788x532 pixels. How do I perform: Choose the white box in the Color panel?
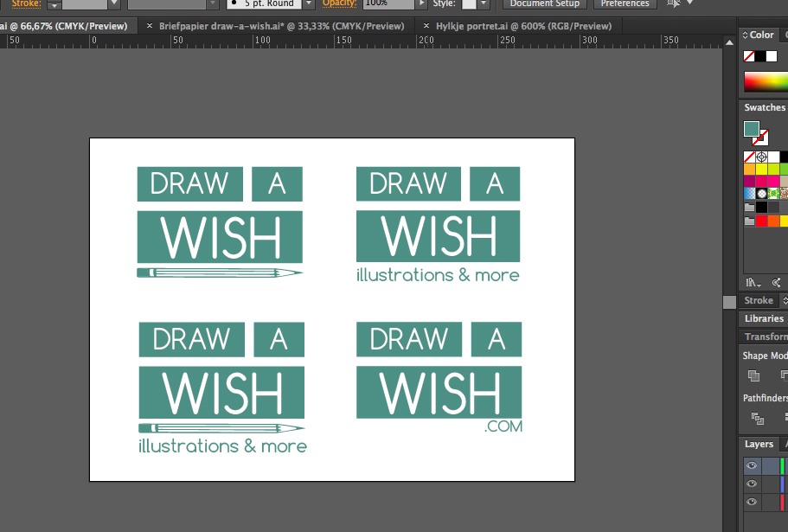(x=772, y=56)
